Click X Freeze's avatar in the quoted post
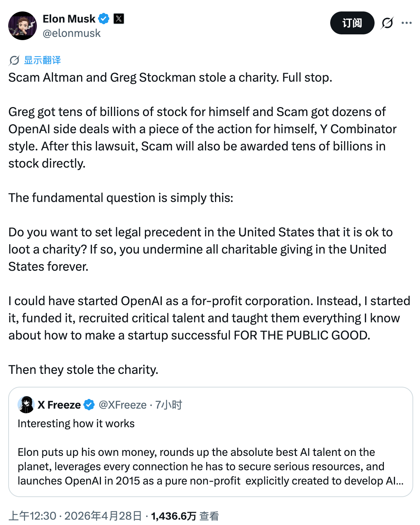Viewport: 420px width, 525px height. pyautogui.click(x=26, y=405)
